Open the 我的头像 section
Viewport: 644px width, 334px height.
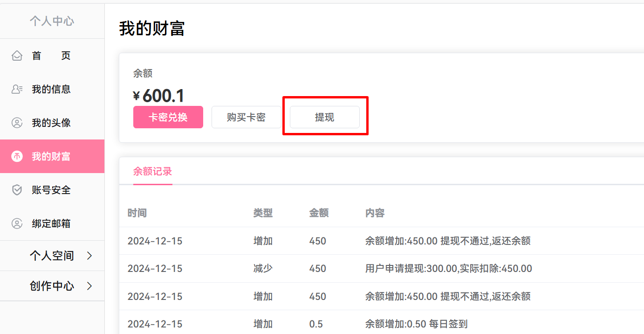click(x=51, y=122)
